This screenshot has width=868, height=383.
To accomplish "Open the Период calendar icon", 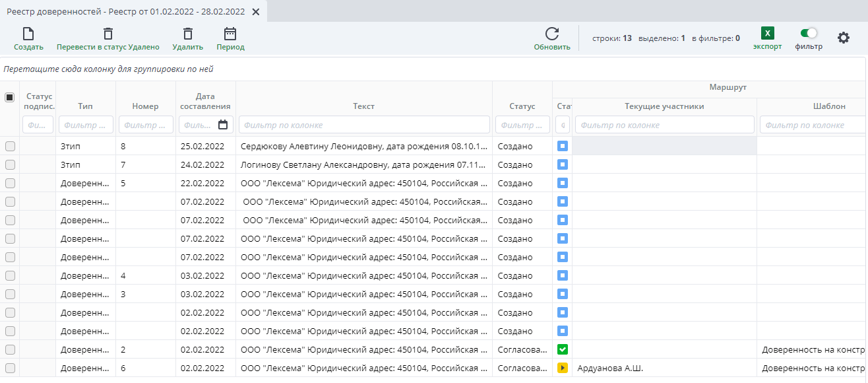I will [x=230, y=34].
